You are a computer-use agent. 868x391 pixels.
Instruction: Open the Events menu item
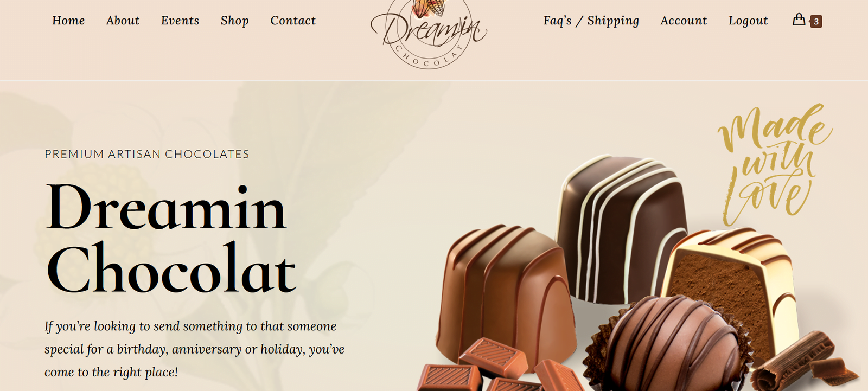180,21
